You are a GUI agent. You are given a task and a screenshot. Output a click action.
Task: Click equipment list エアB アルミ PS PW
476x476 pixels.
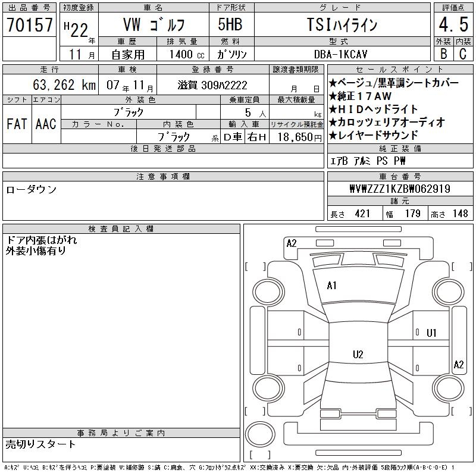point(368,161)
